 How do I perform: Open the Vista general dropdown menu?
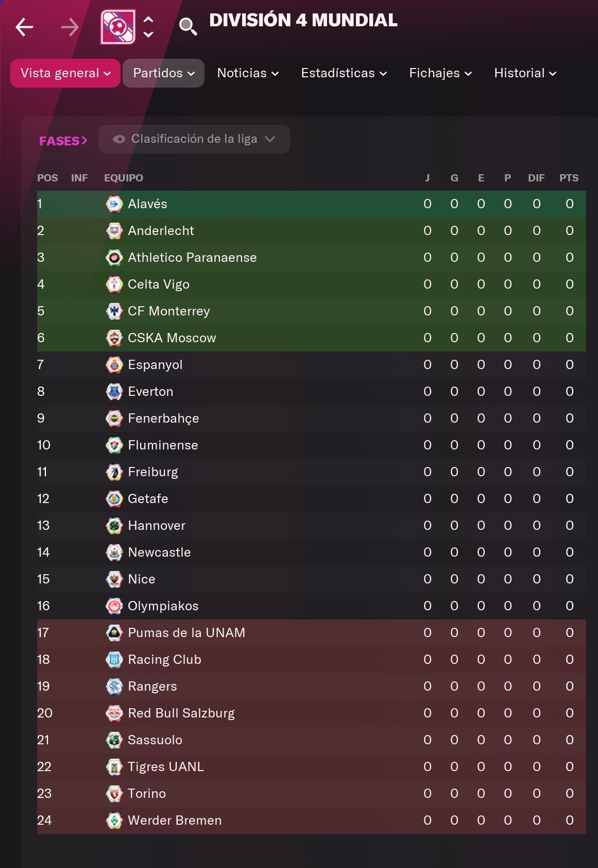(65, 73)
